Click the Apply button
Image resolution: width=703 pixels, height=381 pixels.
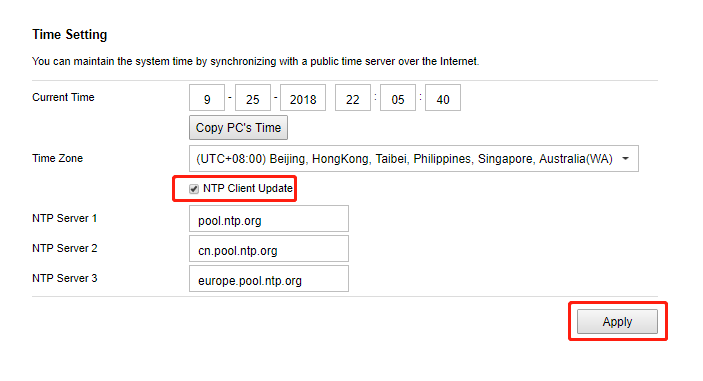pyautogui.click(x=617, y=322)
